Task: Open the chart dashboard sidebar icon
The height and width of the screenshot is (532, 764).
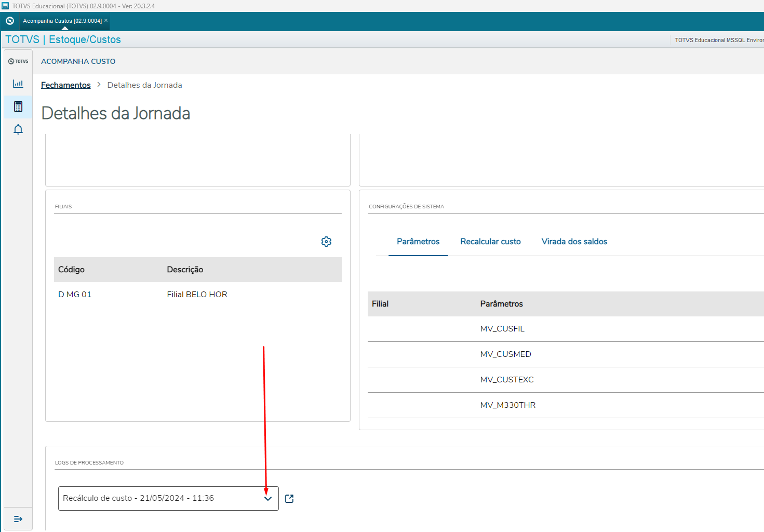Action: coord(18,84)
